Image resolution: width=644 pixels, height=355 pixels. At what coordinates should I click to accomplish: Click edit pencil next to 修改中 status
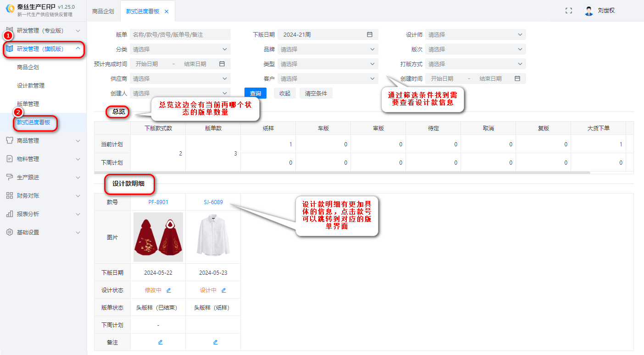168,290
